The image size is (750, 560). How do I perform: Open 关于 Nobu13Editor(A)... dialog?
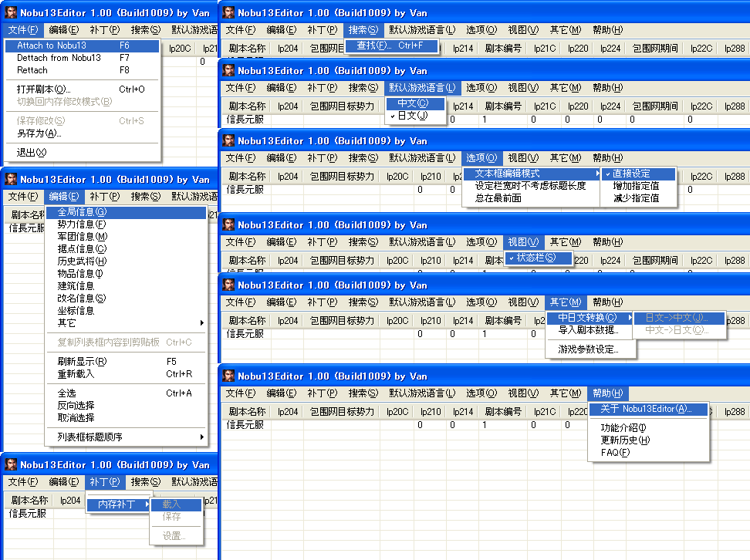coord(648,410)
